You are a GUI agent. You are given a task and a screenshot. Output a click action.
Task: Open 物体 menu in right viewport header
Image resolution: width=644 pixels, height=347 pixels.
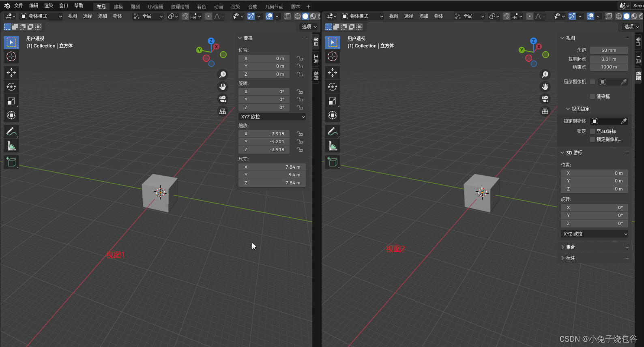point(439,16)
